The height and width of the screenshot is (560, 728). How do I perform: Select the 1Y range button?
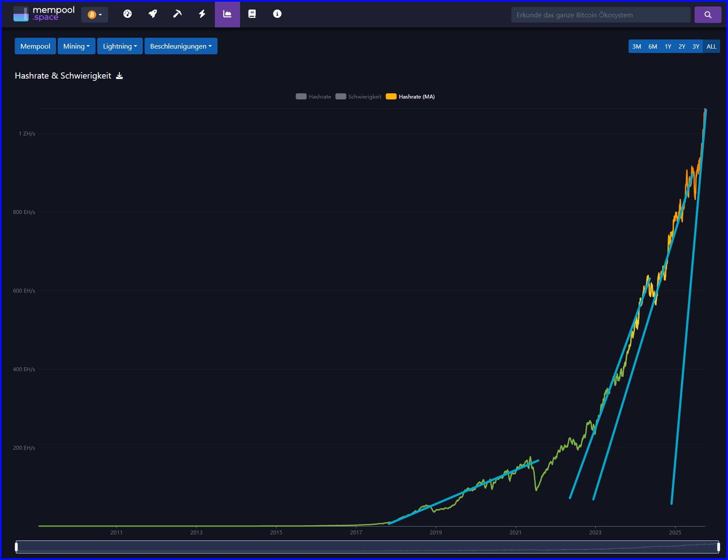[x=668, y=46]
